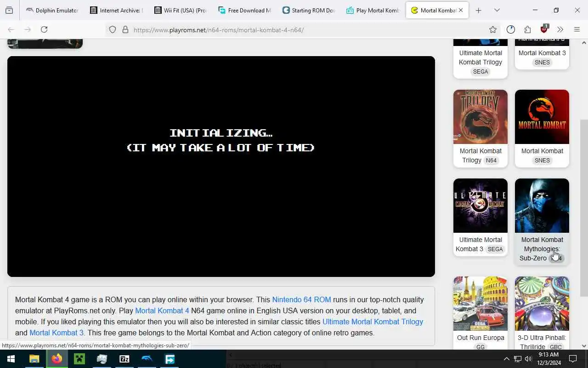Open the taskbar app left of 7-Zip
The width and height of the screenshot is (588, 368).
tap(102, 359)
